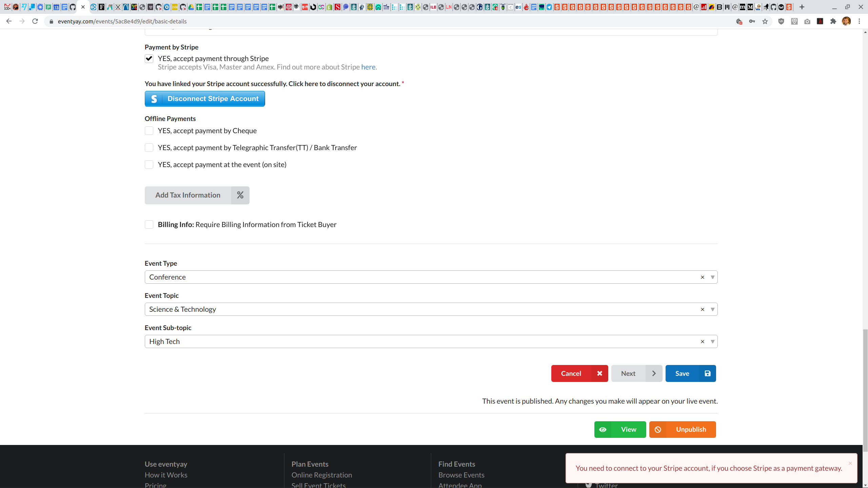Image resolution: width=868 pixels, height=488 pixels.
Task: Go back to previous page
Action: (x=9, y=21)
